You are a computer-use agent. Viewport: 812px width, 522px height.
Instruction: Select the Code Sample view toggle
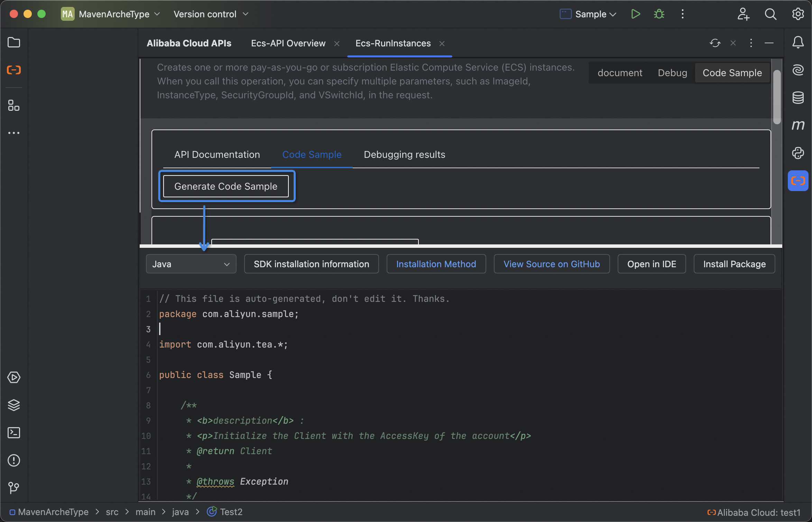click(x=732, y=73)
